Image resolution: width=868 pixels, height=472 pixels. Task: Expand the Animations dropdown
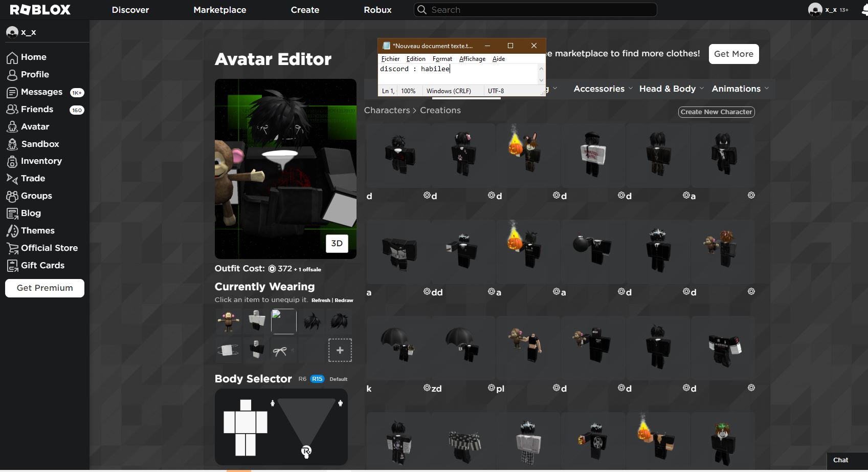[737, 89]
